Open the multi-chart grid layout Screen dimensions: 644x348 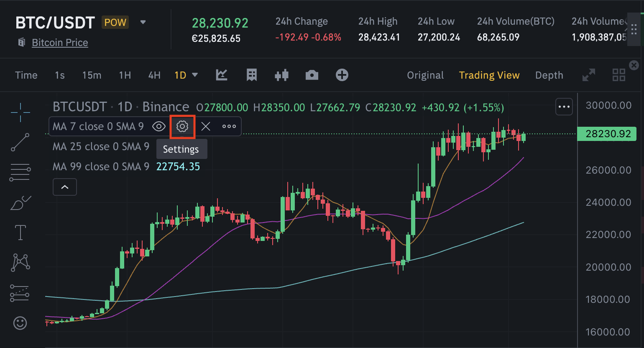coord(619,75)
